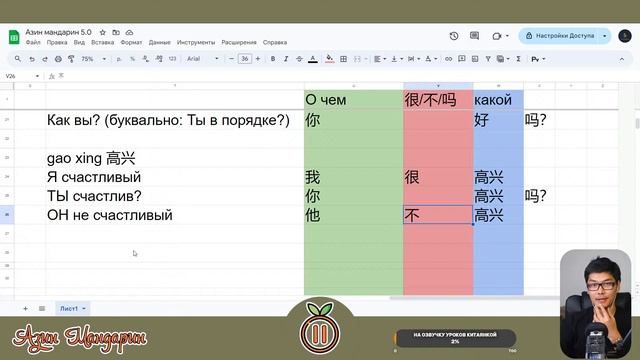The width and height of the screenshot is (640, 360).
Task: Insert a link with the chain icon
Action: 448,59
